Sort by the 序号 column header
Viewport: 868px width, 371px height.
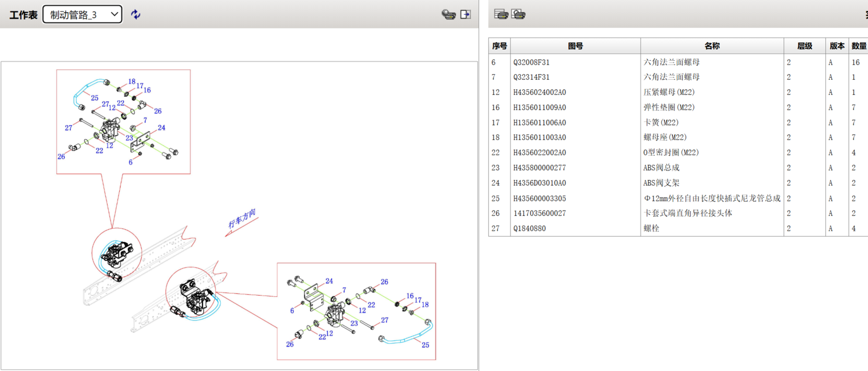[499, 46]
